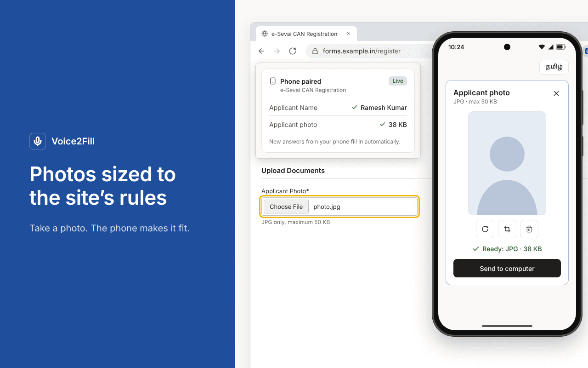
Task: Click the Voice2Fill brand name
Action: [73, 141]
